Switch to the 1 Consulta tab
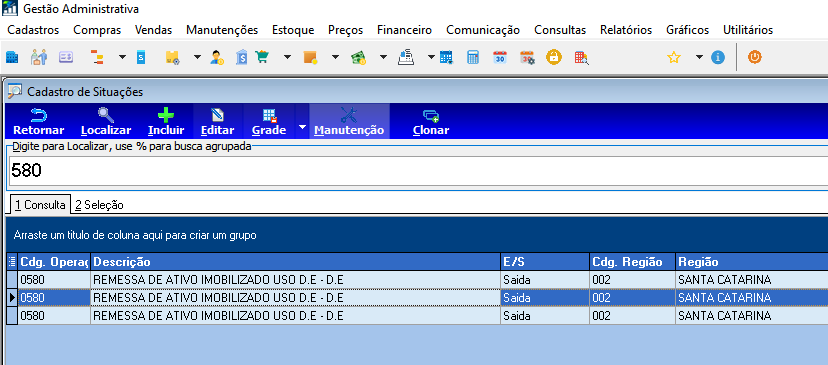 click(40, 205)
